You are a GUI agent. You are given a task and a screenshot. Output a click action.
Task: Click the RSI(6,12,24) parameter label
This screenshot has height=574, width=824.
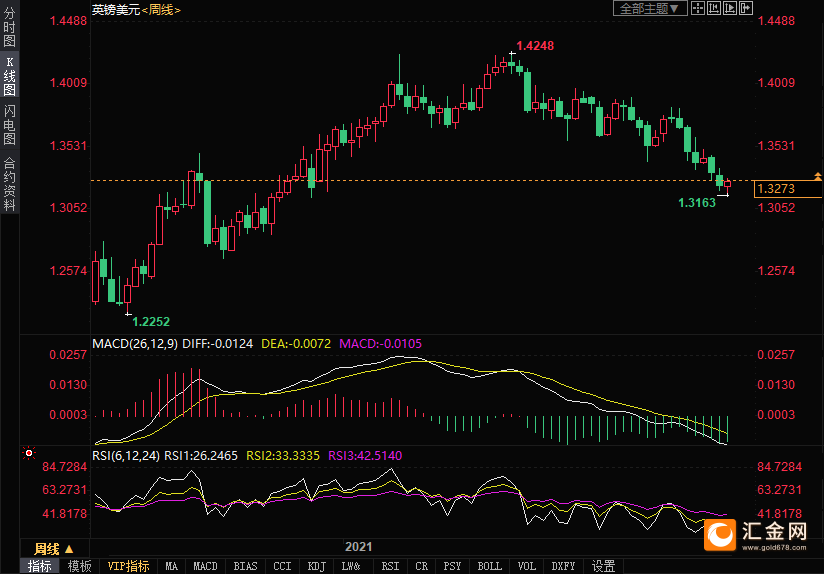pyautogui.click(x=126, y=455)
